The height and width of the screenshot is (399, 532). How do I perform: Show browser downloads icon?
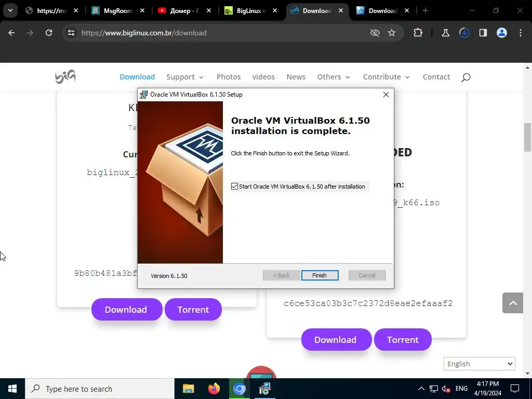[464, 33]
